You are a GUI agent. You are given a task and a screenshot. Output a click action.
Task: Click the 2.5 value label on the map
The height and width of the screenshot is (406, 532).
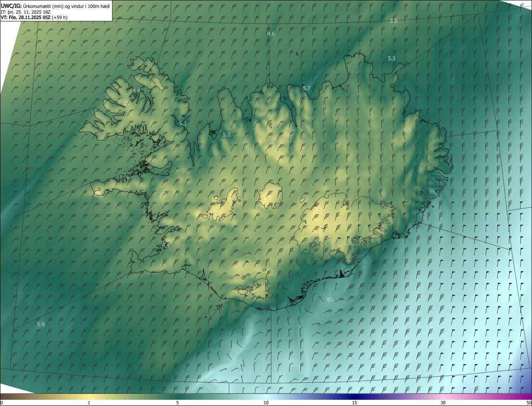pyautogui.click(x=407, y=130)
